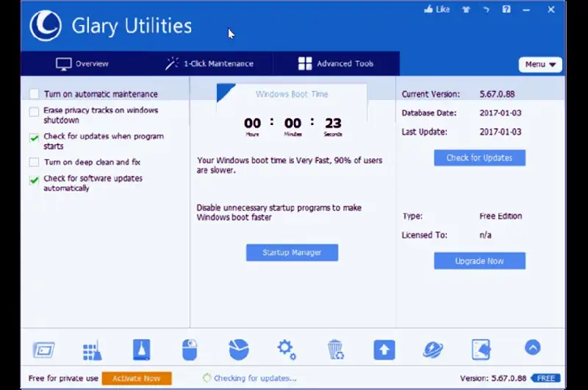Minimize the Glary Utilities window
Image resolution: width=588 pixels, height=390 pixels.
(x=526, y=10)
